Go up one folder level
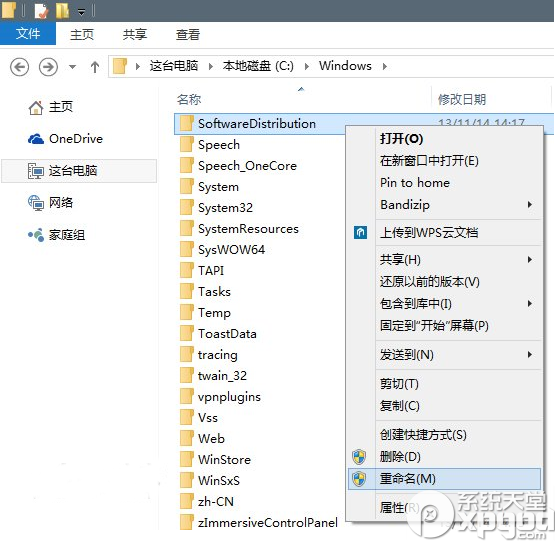Screen dimensions: 555x542 coord(95,67)
